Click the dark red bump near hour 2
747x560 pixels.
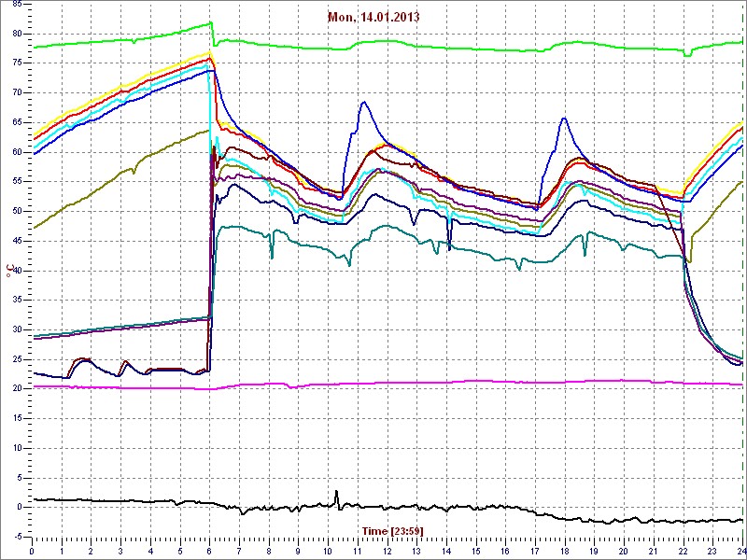[x=82, y=358]
